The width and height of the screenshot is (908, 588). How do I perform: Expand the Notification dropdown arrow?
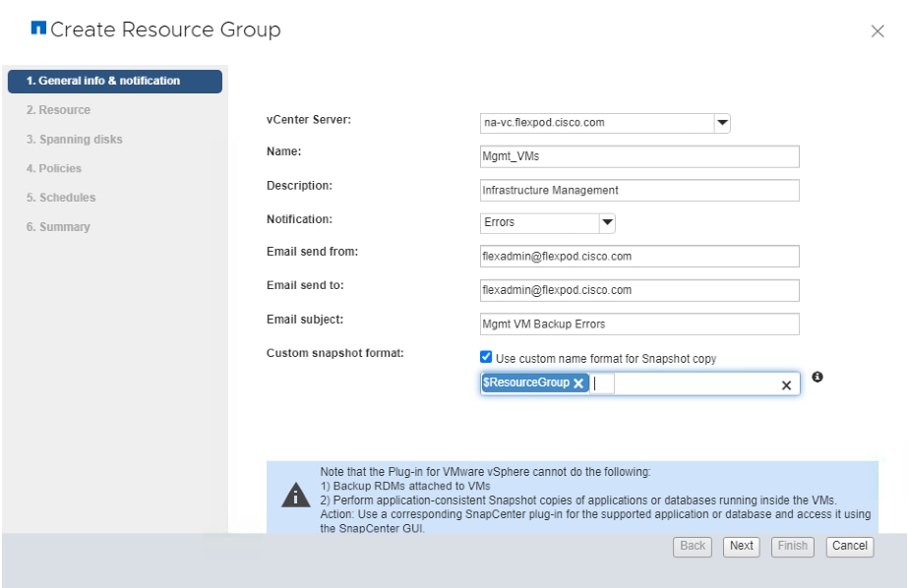[x=607, y=223]
